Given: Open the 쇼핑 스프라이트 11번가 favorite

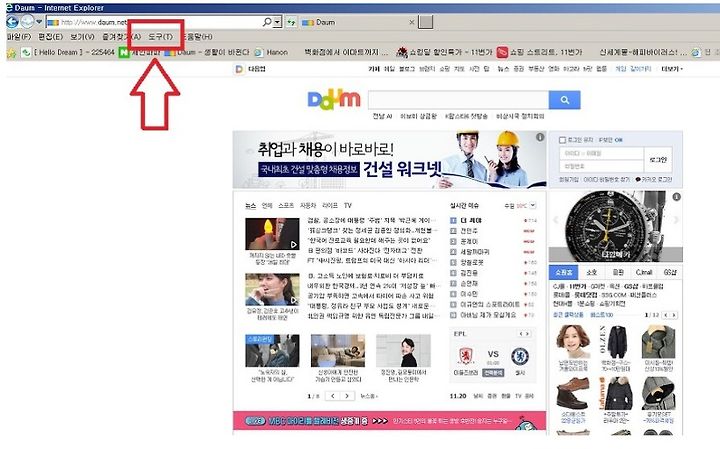Looking at the screenshot, I should (x=540, y=52).
